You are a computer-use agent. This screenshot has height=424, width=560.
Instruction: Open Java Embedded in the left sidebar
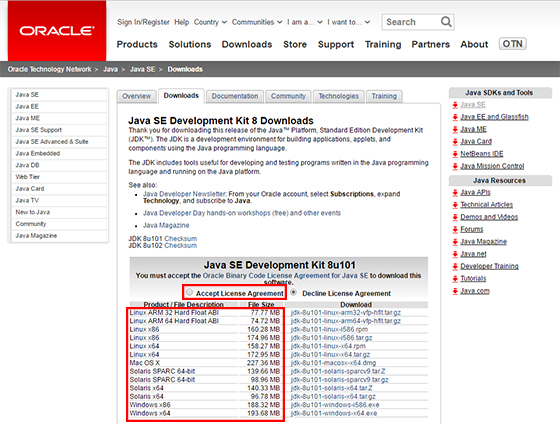pyautogui.click(x=59, y=154)
